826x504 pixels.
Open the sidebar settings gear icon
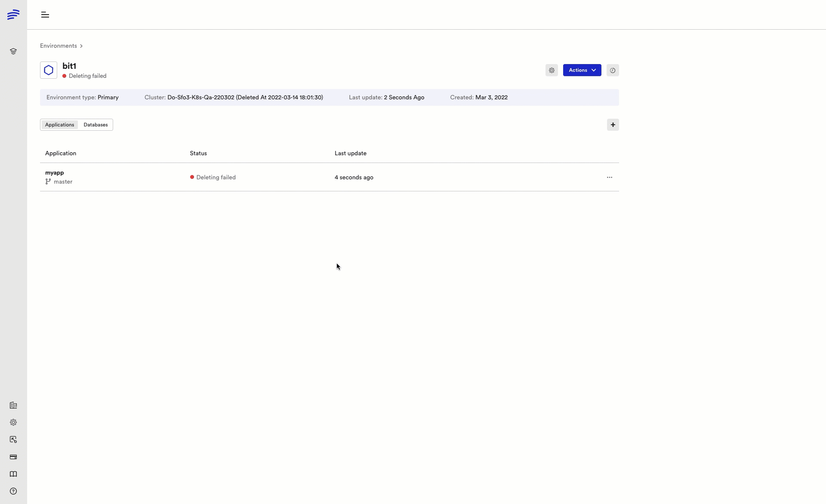tap(13, 422)
